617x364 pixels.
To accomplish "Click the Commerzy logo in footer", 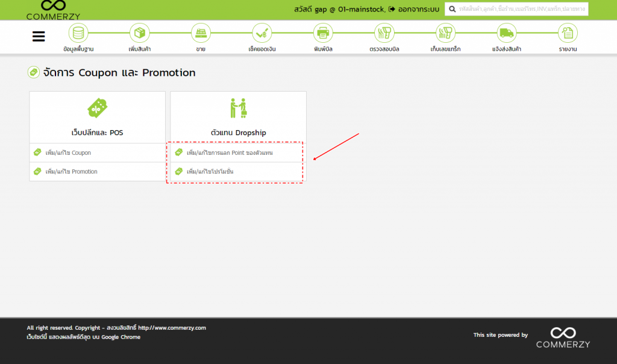I will (x=563, y=337).
